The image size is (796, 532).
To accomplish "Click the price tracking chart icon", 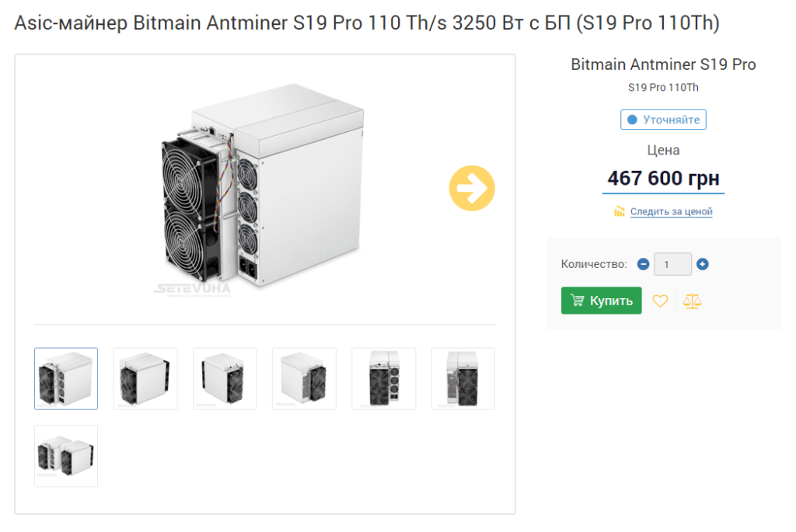I will pyautogui.click(x=620, y=211).
